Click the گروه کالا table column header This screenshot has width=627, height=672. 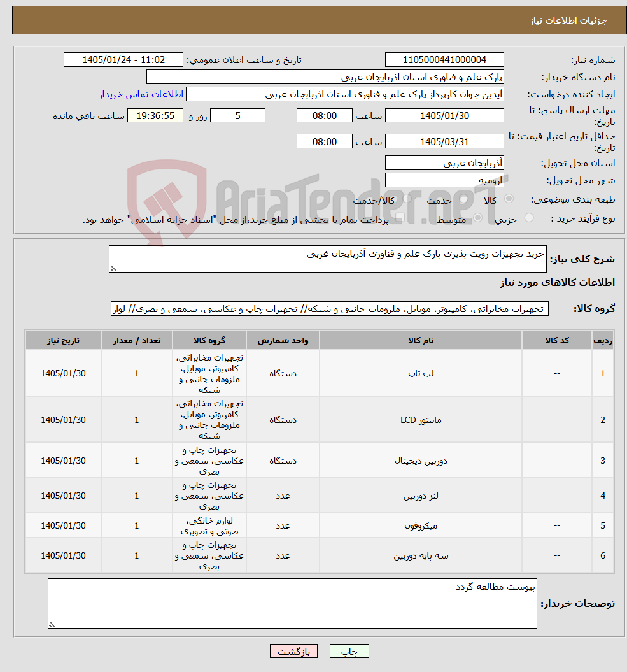209,340
